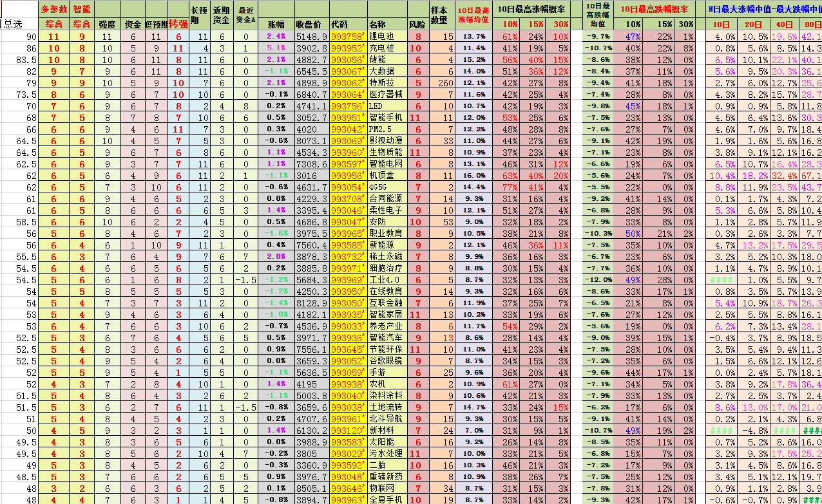Click the 谷歌眼镜 name cell
The width and height of the screenshot is (822, 504).
[x=388, y=361]
